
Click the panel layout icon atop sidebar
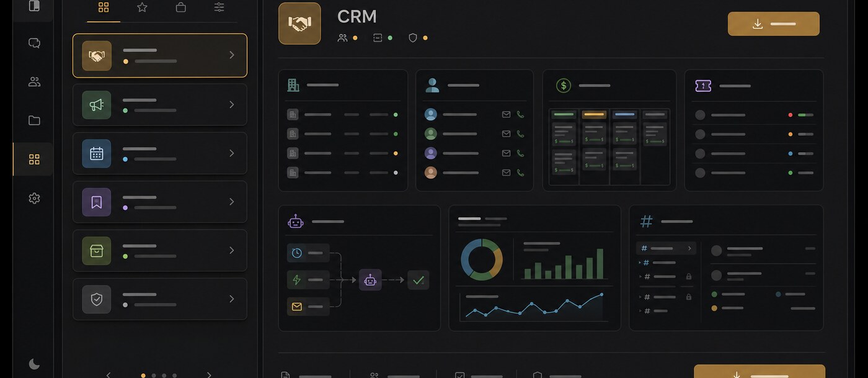click(34, 6)
